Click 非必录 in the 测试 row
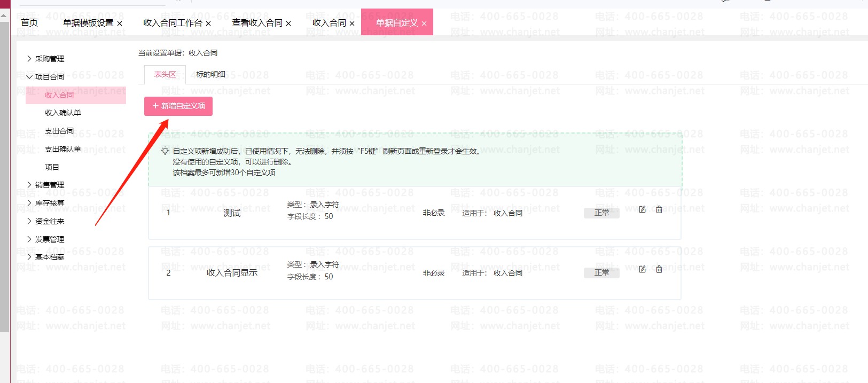 pyautogui.click(x=434, y=213)
